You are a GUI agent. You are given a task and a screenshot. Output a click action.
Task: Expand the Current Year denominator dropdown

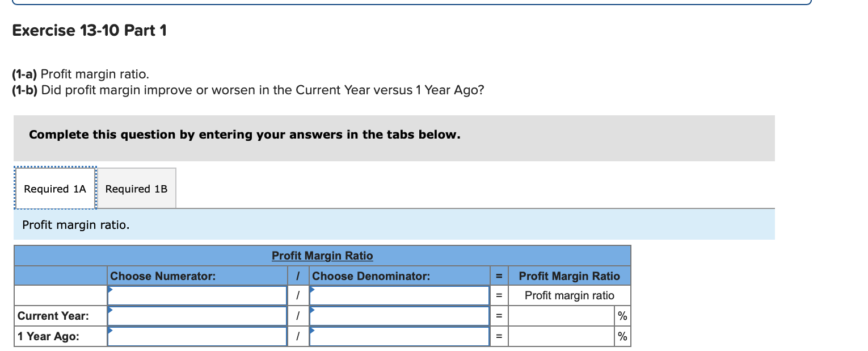click(x=399, y=316)
